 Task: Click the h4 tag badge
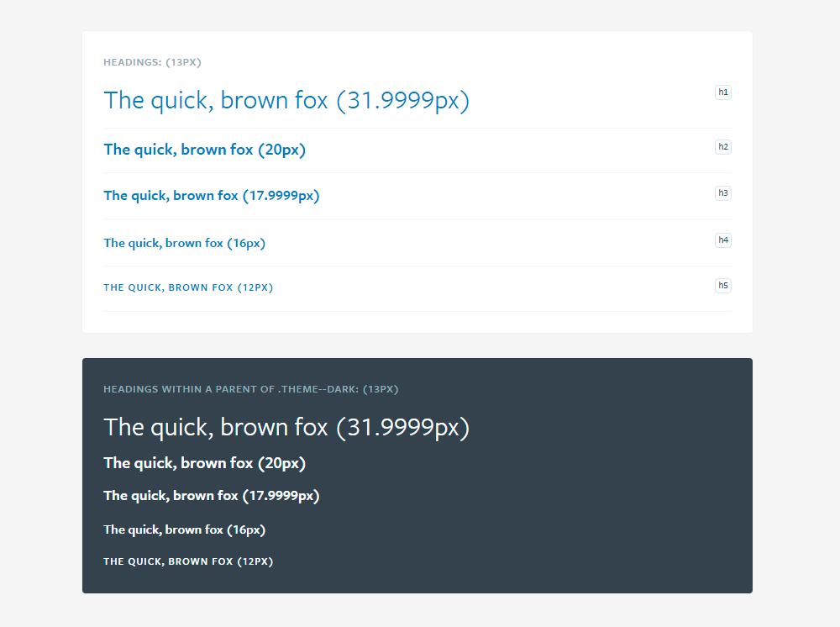722,240
